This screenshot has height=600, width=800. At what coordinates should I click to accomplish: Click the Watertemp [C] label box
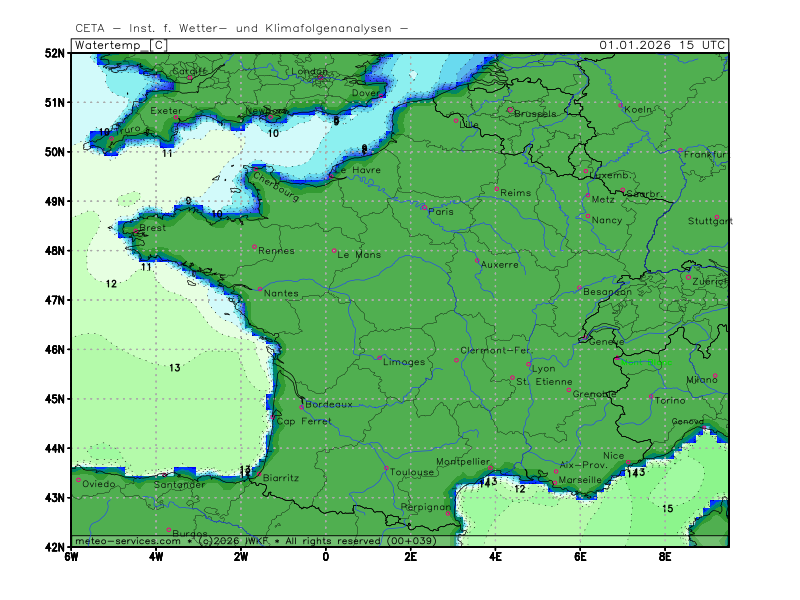[x=120, y=45]
